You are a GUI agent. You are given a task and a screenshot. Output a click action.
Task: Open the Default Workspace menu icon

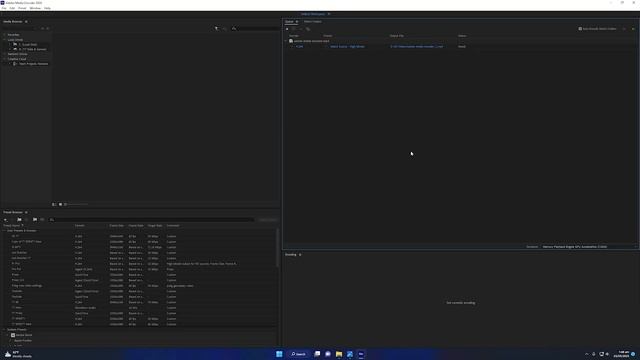click(x=329, y=14)
